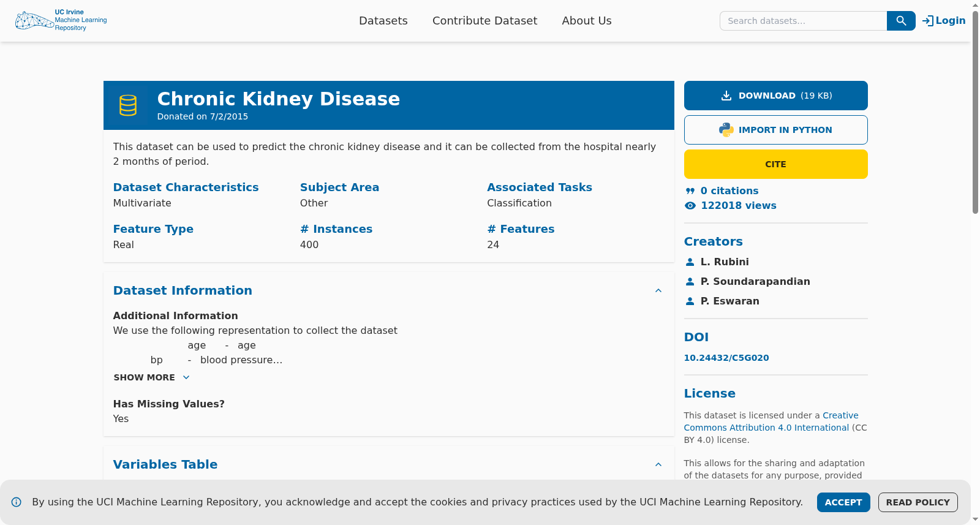
Task: Click the 122018 views text
Action: point(739,206)
